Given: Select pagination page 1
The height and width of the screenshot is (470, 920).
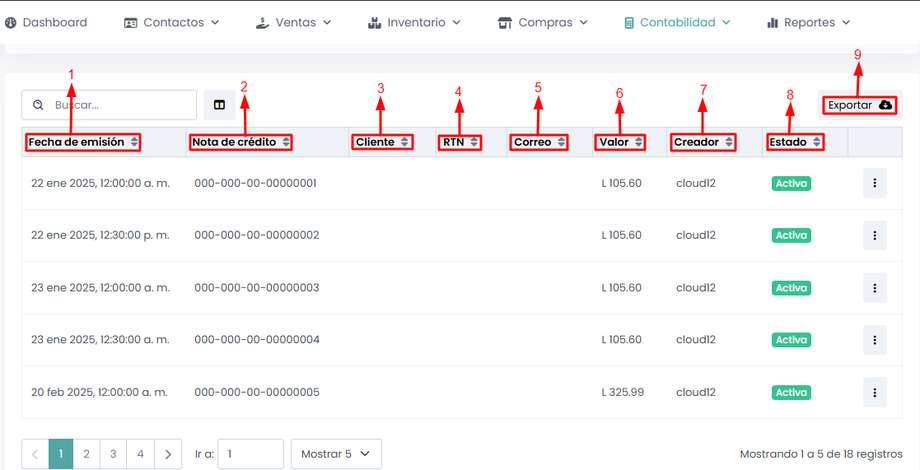Looking at the screenshot, I should pyautogui.click(x=61, y=454).
